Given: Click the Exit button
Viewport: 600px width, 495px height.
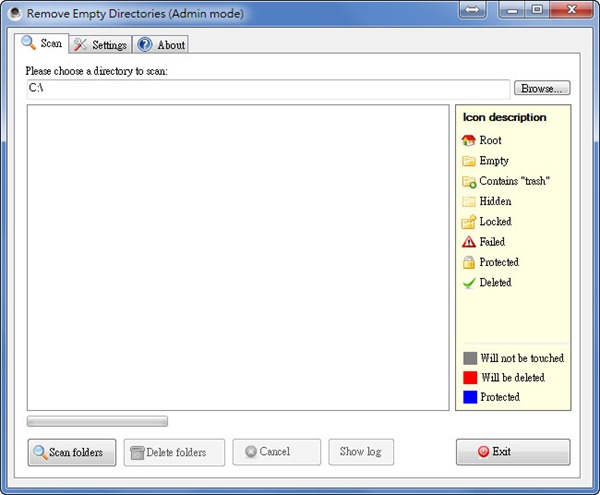Looking at the screenshot, I should [513, 452].
